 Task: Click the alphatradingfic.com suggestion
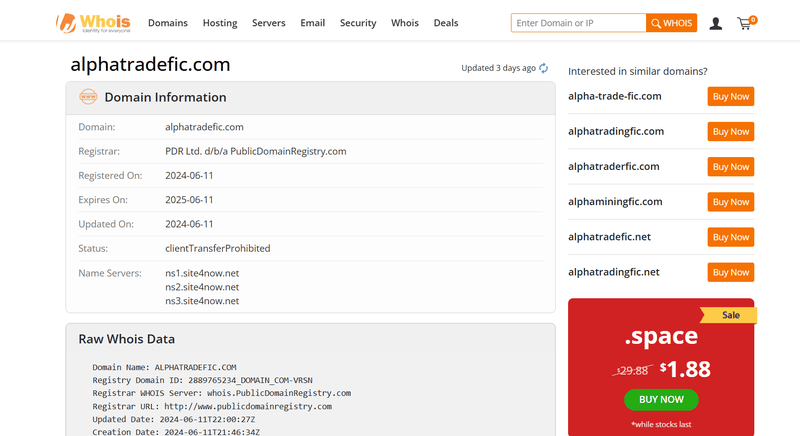[x=616, y=132]
